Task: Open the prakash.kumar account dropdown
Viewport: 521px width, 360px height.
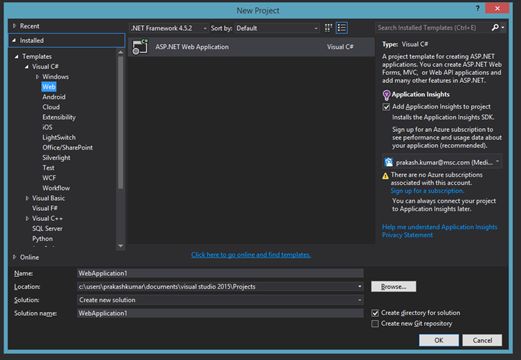Action: [x=442, y=162]
